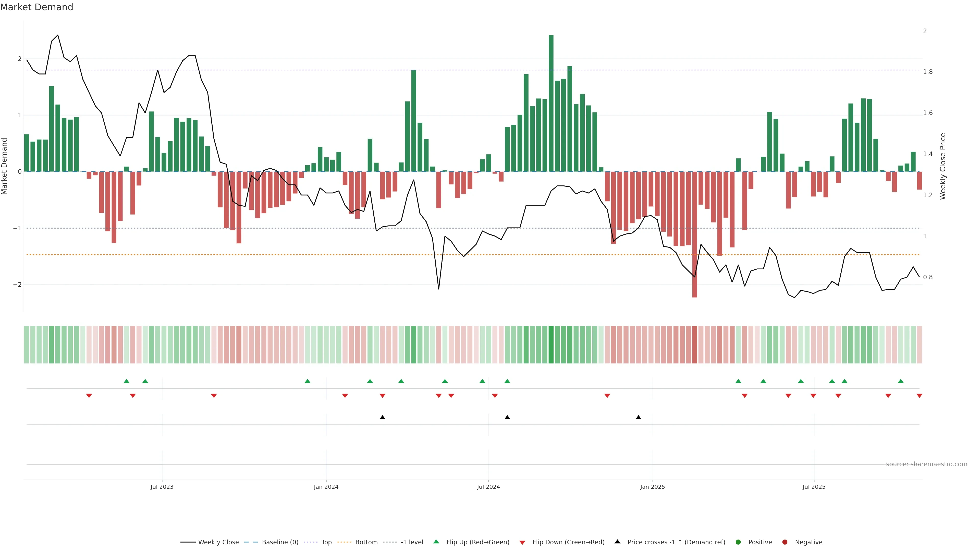Viewport: 980px width, 551px height.
Task: Click the rightmost red flip-down triangle marker
Action: pos(919,396)
